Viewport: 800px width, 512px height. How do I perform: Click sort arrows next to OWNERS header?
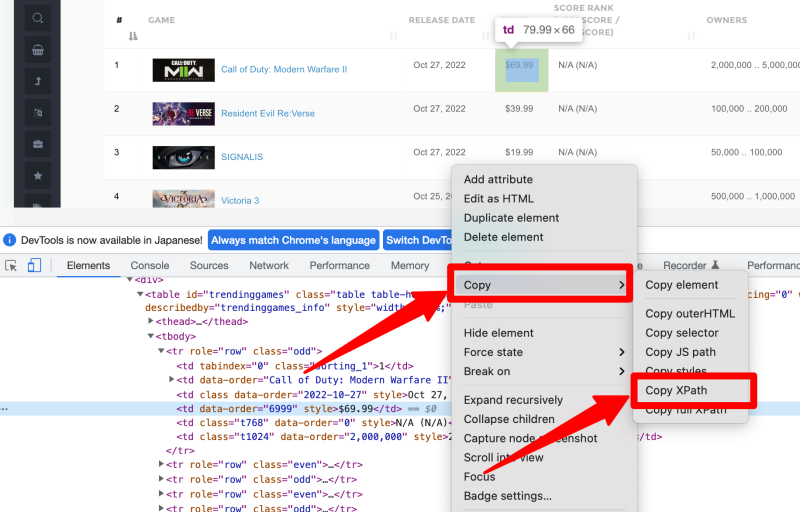691,36
